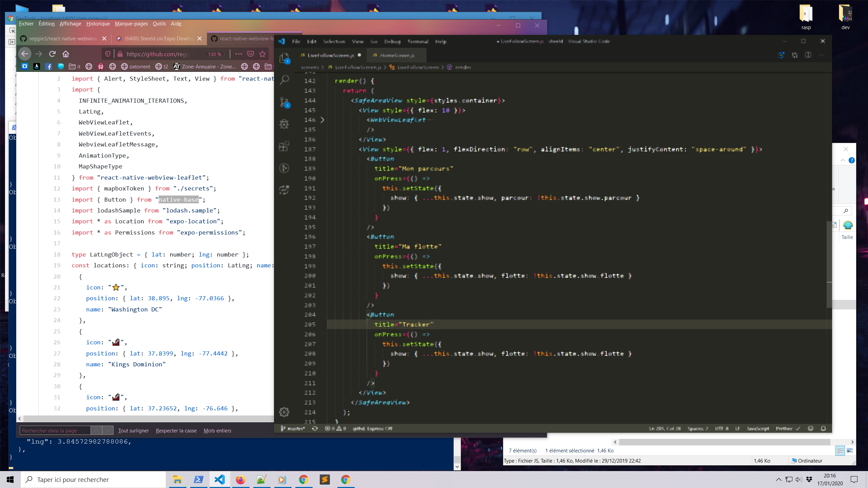
Task: Click Firefox reload button
Action: (x=52, y=54)
